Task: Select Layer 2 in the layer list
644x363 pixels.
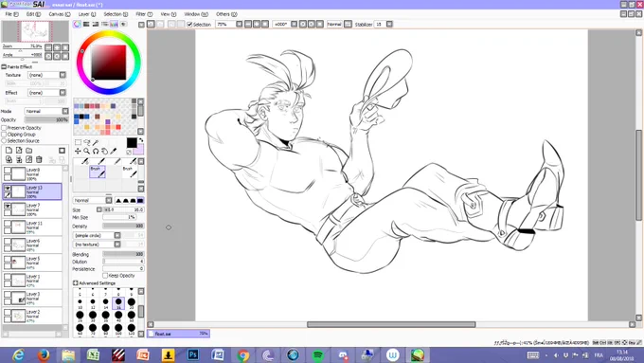Action: tap(32, 316)
